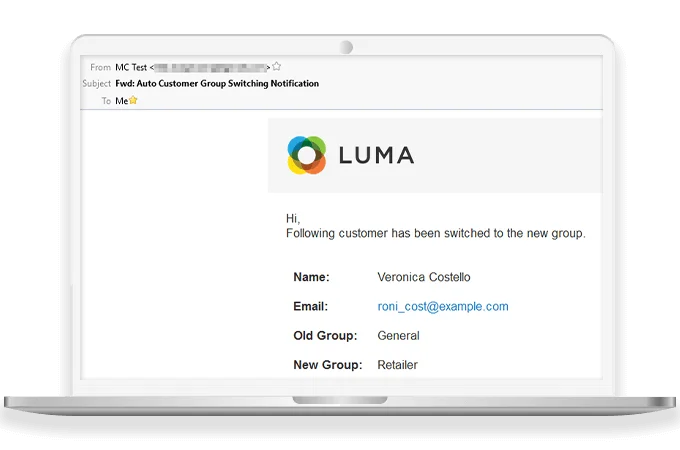Click the customer name Veronica Costello

click(424, 277)
